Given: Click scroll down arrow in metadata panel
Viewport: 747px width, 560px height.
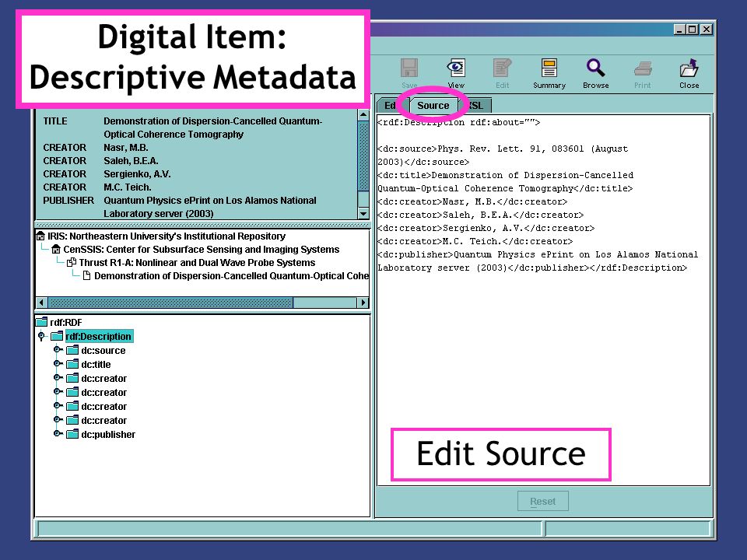Looking at the screenshot, I should coord(363,214).
